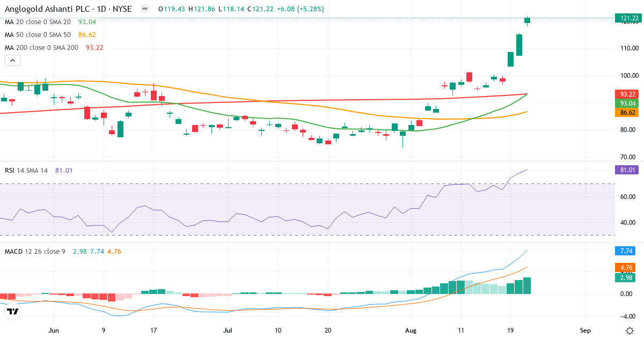Click the 100.00 price axis label

pyautogui.click(x=629, y=76)
